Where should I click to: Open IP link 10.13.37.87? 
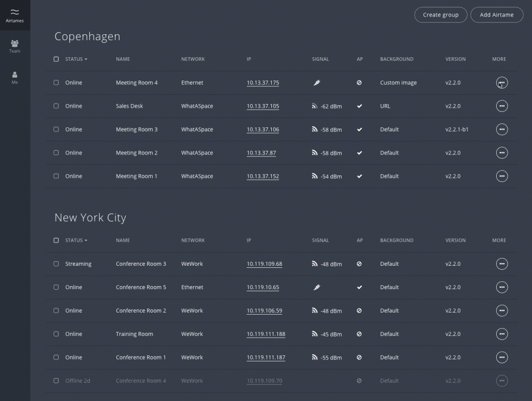(x=261, y=153)
